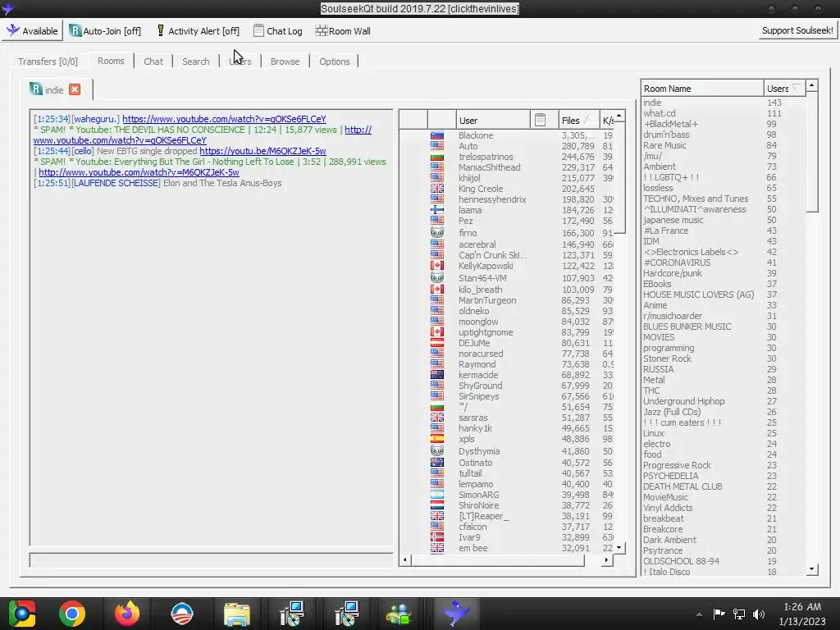
Task: Click the owl icon beside Dysthymia
Action: (437, 450)
